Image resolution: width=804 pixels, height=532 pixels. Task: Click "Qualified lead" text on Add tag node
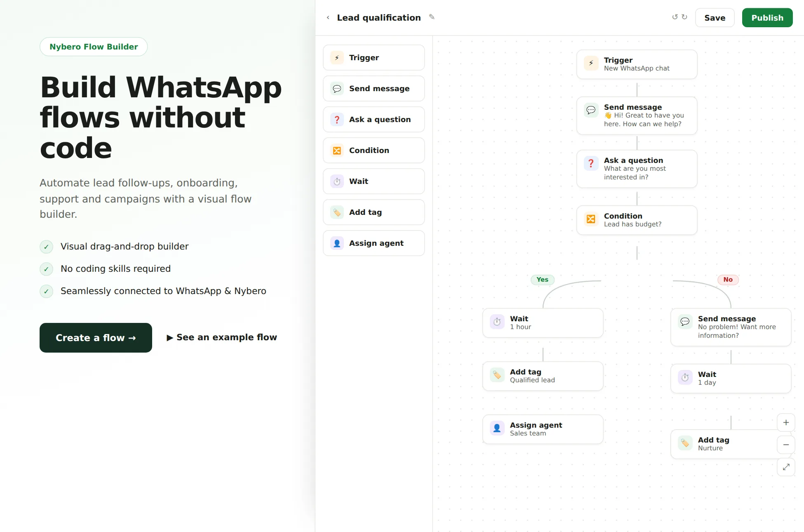click(x=532, y=380)
